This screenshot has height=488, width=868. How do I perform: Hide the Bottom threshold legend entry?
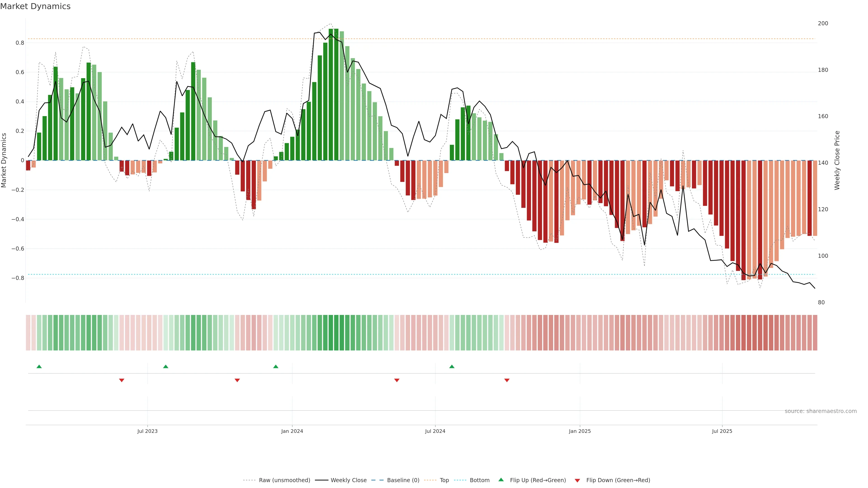click(479, 480)
